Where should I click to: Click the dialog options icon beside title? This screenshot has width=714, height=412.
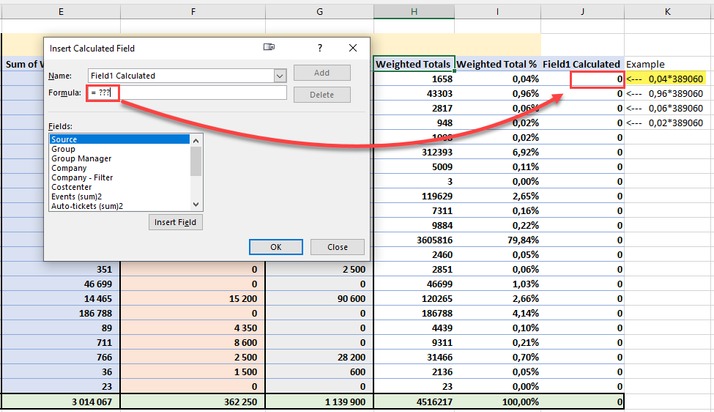(269, 47)
